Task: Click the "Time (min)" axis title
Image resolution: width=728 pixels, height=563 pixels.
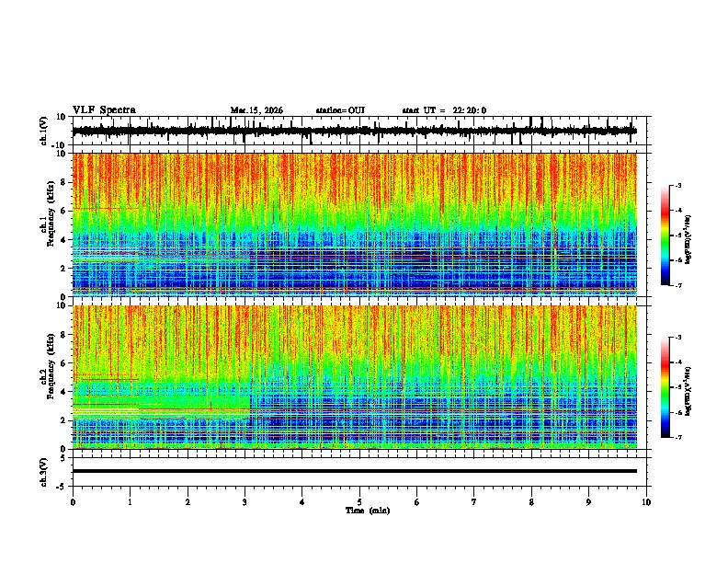Action: point(368,511)
